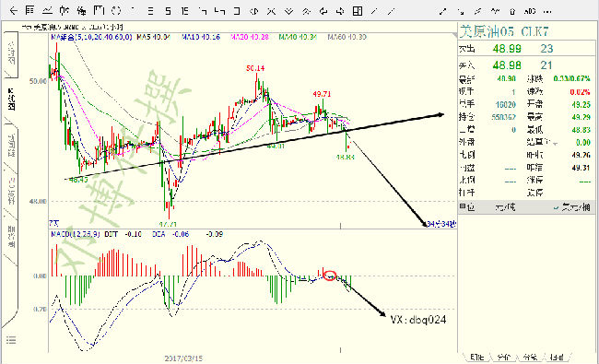Viewport: 599px width, 364px height.
Task: Open the three-dot more options menu
Action: [547, 11]
